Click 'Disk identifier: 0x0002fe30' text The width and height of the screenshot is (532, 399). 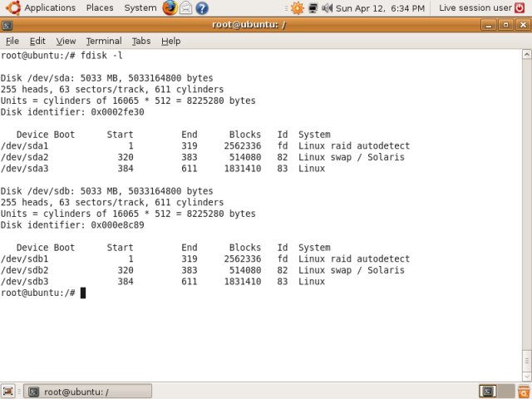click(x=72, y=112)
